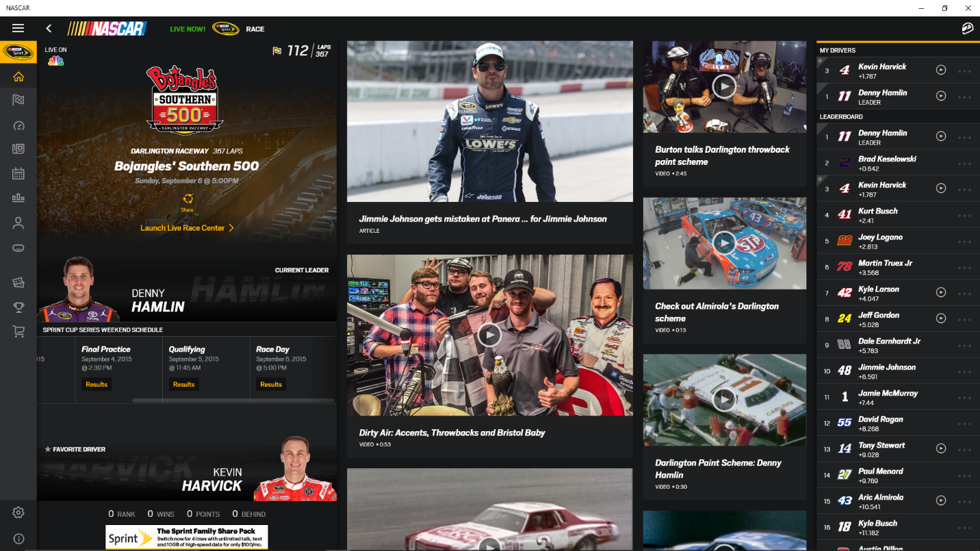This screenshot has height=551, width=980.
Task: Play audio for Aric Almirola
Action: [941, 500]
